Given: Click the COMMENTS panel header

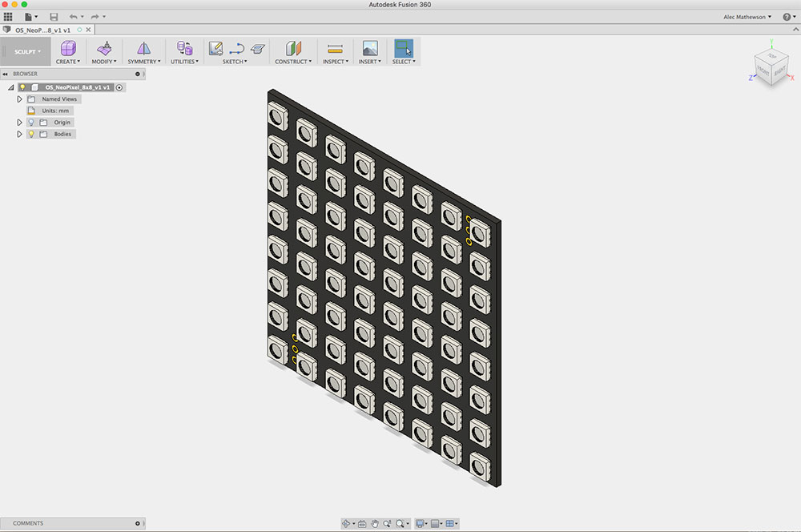Looking at the screenshot, I should (73, 523).
